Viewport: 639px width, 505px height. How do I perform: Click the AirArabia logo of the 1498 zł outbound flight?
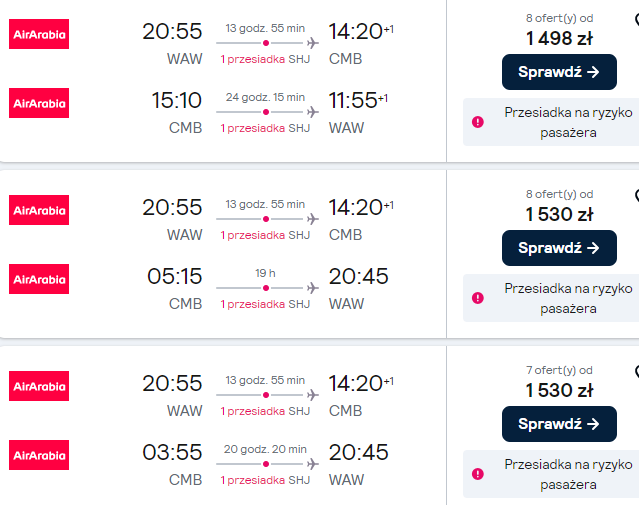click(x=39, y=34)
